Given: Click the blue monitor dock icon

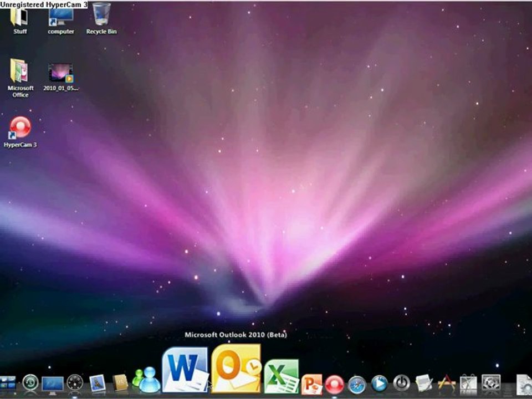Looking at the screenshot, I should (x=53, y=385).
